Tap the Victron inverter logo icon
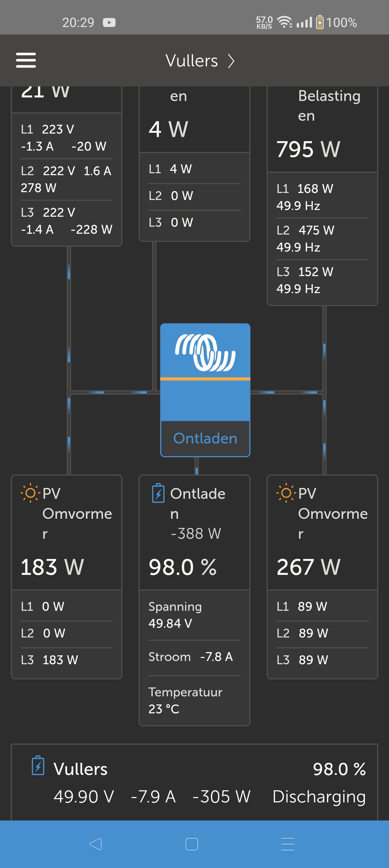 click(205, 352)
